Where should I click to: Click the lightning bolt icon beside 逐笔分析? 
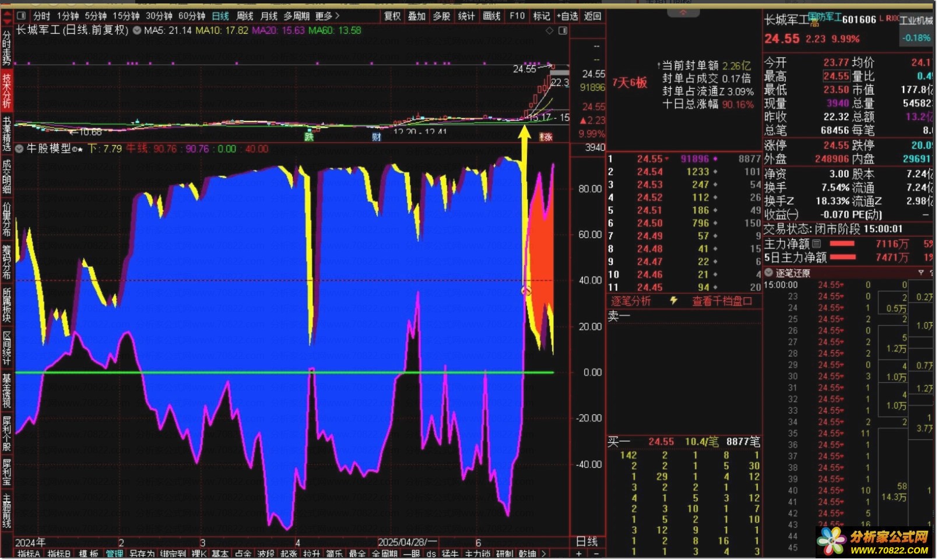tap(673, 301)
